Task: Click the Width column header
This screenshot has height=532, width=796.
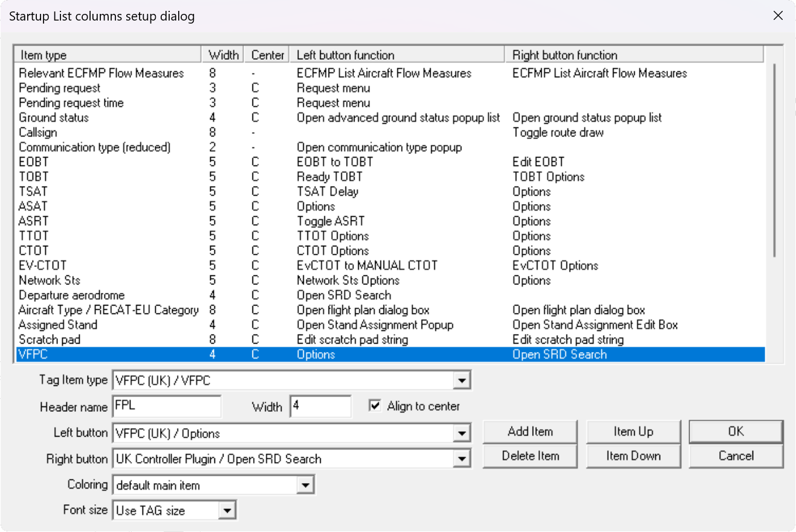Action: 222,55
